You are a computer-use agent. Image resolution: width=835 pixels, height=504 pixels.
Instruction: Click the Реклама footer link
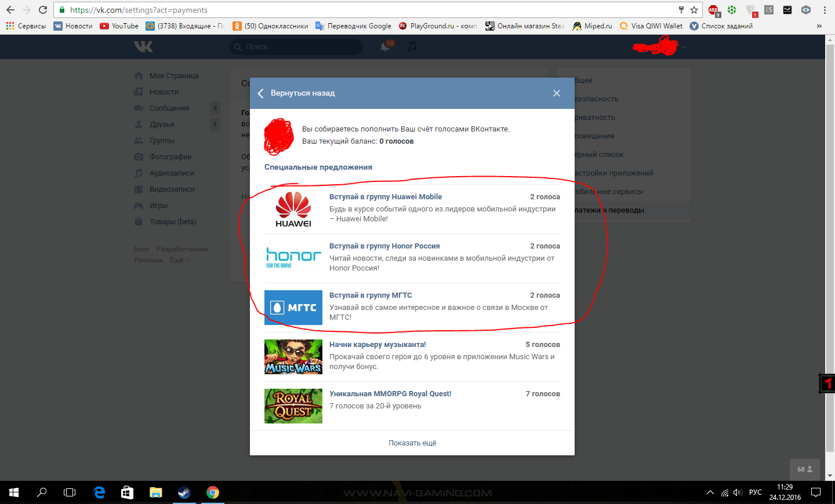[x=148, y=260]
